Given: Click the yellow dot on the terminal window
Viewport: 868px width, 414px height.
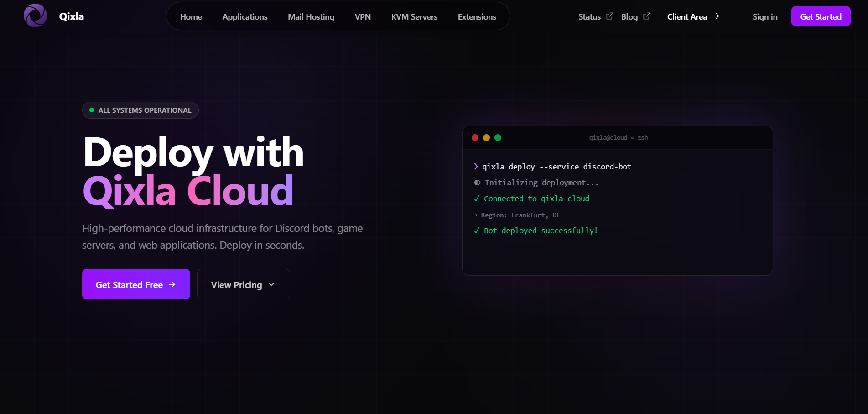Looking at the screenshot, I should 487,137.
